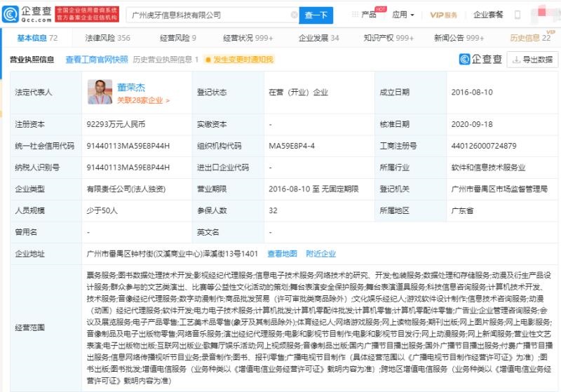Open 企业套餐 link
Viewport: 561px width, 392px height.
pyautogui.click(x=488, y=15)
